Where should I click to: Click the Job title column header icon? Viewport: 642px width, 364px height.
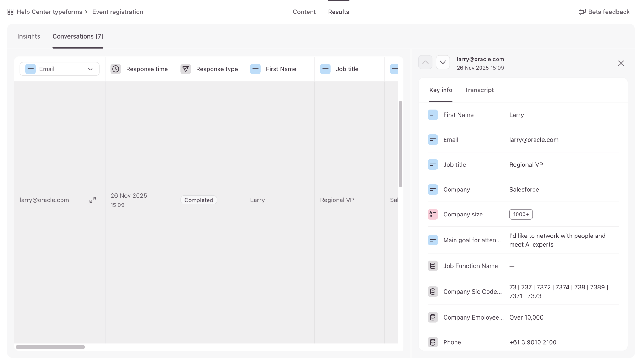325,69
